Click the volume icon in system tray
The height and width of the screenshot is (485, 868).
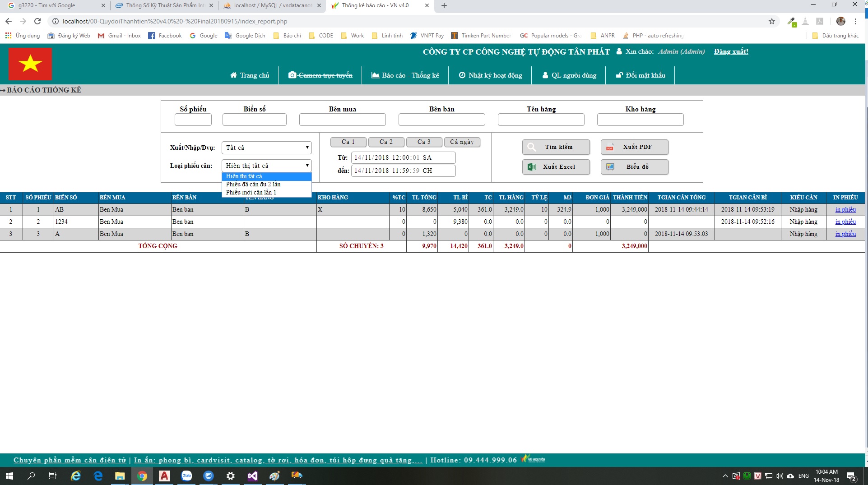click(780, 476)
